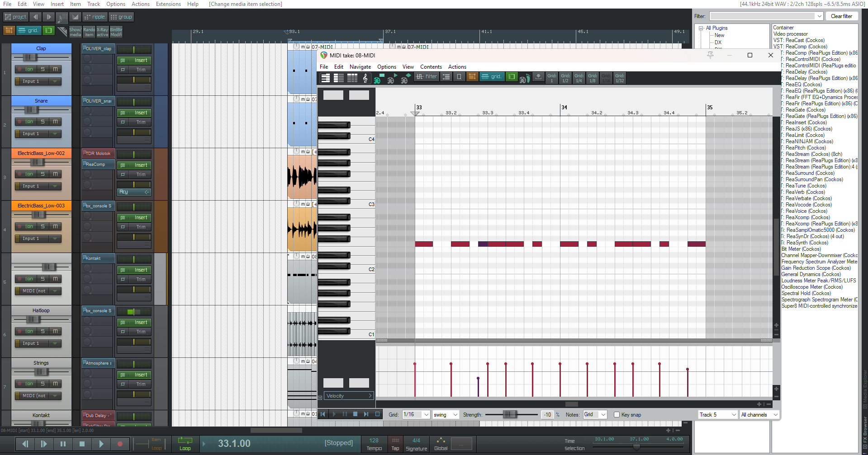The height and width of the screenshot is (455, 868).
Task: Open the swing grid type dropdown
Action: coord(446,415)
